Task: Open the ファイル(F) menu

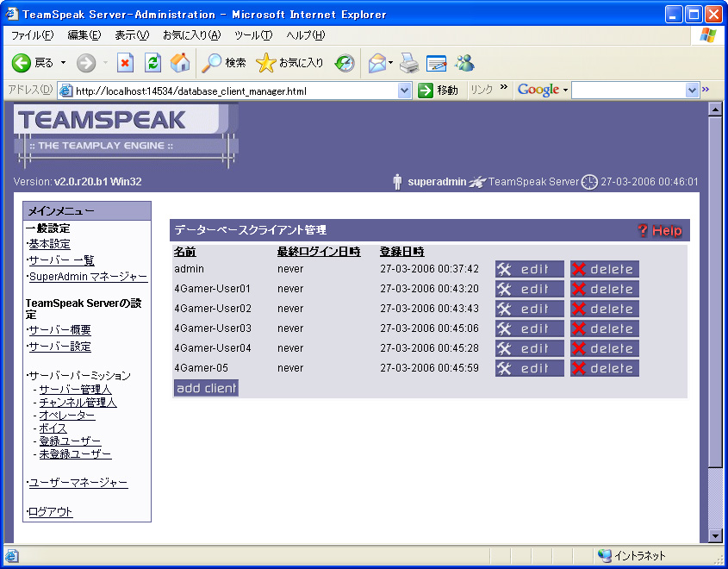Action: point(32,35)
